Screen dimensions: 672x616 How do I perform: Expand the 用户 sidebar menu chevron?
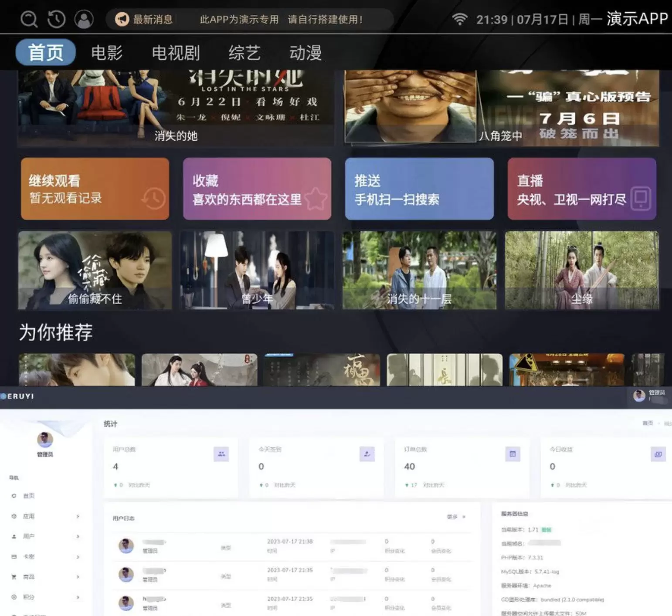click(x=78, y=536)
